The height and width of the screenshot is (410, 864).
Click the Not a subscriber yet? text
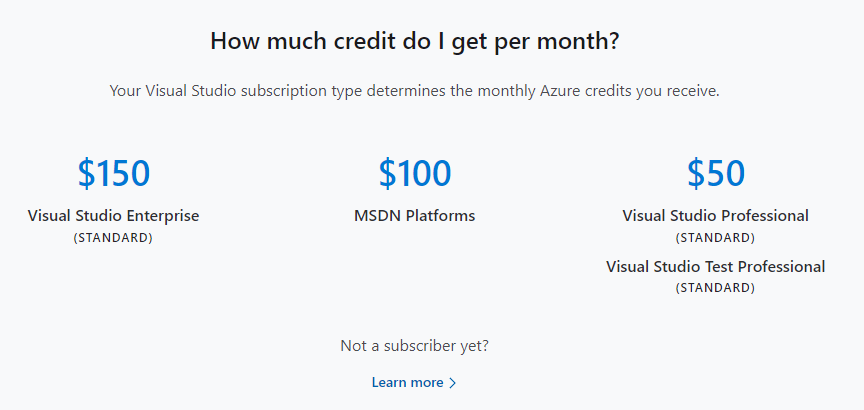tap(414, 346)
